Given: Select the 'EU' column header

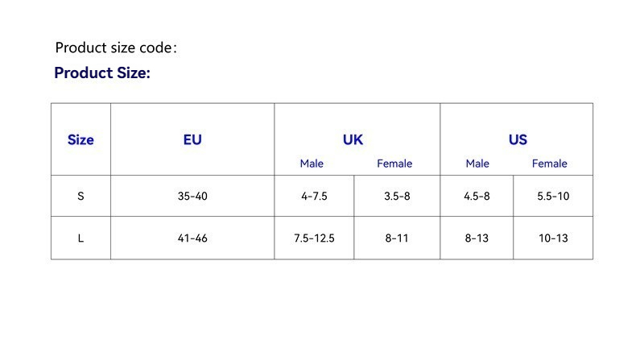Looking at the screenshot, I should pyautogui.click(x=192, y=139).
